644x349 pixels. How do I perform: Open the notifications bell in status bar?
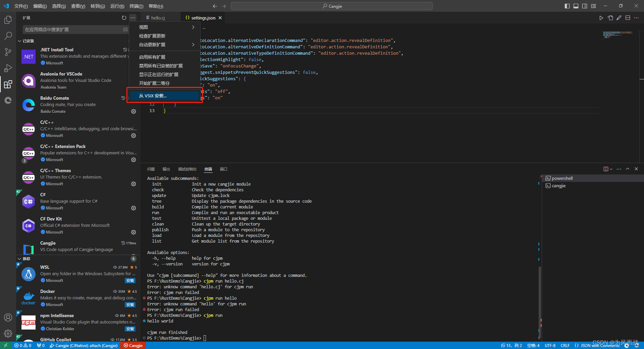click(637, 345)
